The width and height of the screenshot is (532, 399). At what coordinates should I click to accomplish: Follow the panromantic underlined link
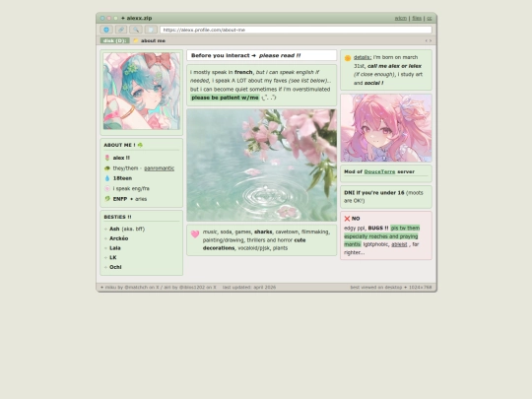(160, 168)
